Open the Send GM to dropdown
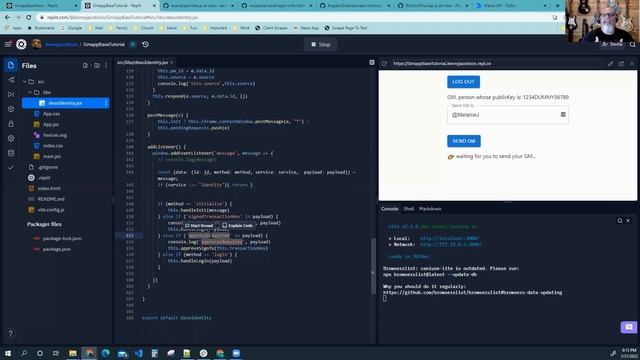Image resolution: width=640 pixels, height=360 pixels. (507, 115)
